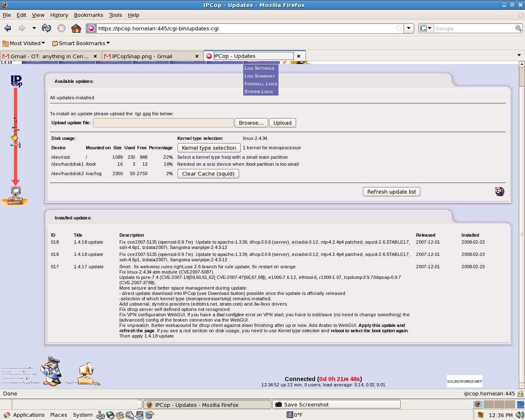The height and width of the screenshot is (420, 525).
Task: Expand the address bar URL dropdown
Action: (409, 28)
